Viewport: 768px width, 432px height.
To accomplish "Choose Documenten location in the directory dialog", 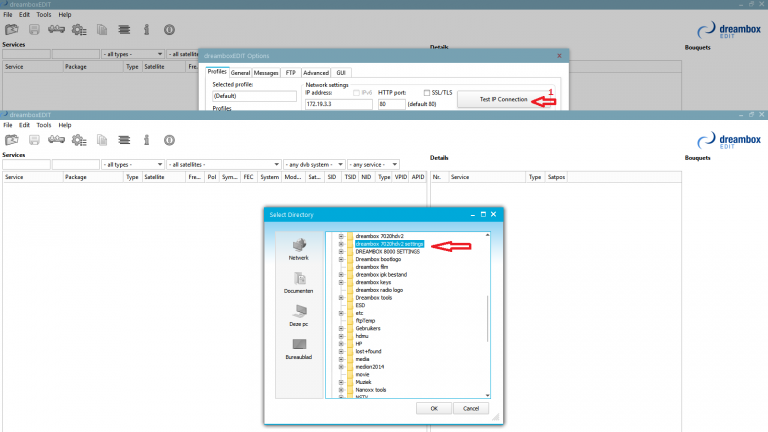I will [298, 281].
